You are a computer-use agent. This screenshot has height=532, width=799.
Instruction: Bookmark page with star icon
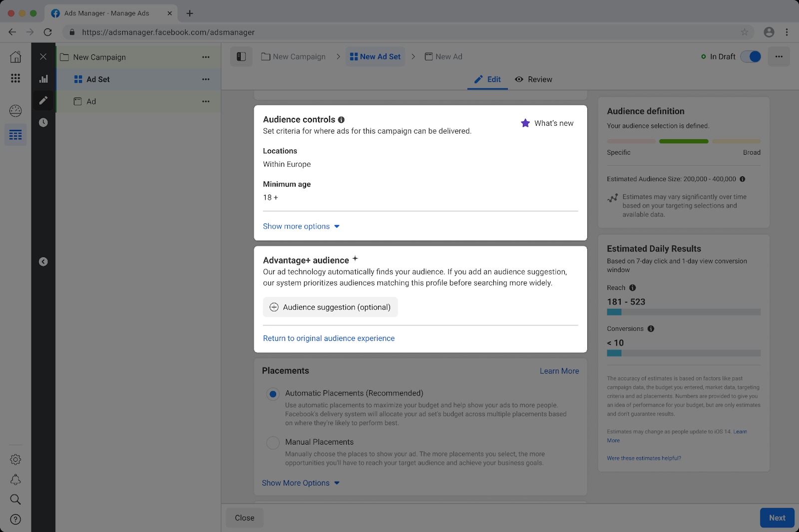point(745,32)
